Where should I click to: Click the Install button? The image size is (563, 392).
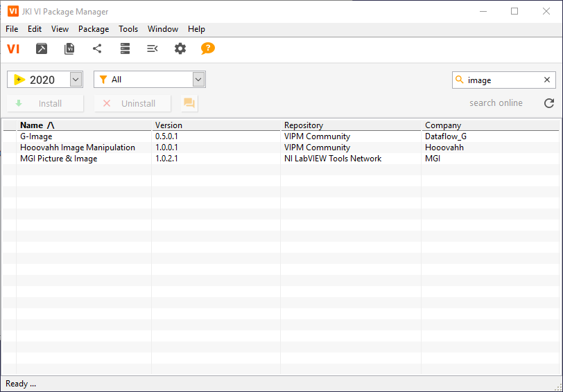click(x=45, y=104)
